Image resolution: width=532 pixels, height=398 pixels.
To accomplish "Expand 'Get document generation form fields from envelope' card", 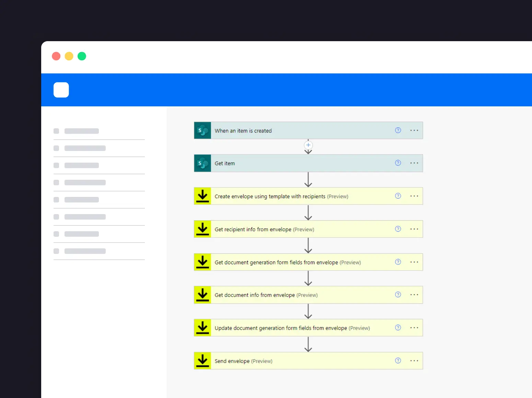I will tap(308, 262).
